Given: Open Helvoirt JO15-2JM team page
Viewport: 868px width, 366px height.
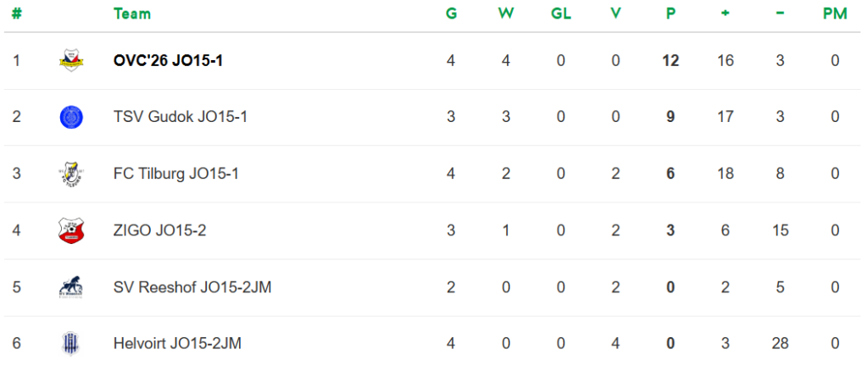Looking at the screenshot, I should [177, 343].
